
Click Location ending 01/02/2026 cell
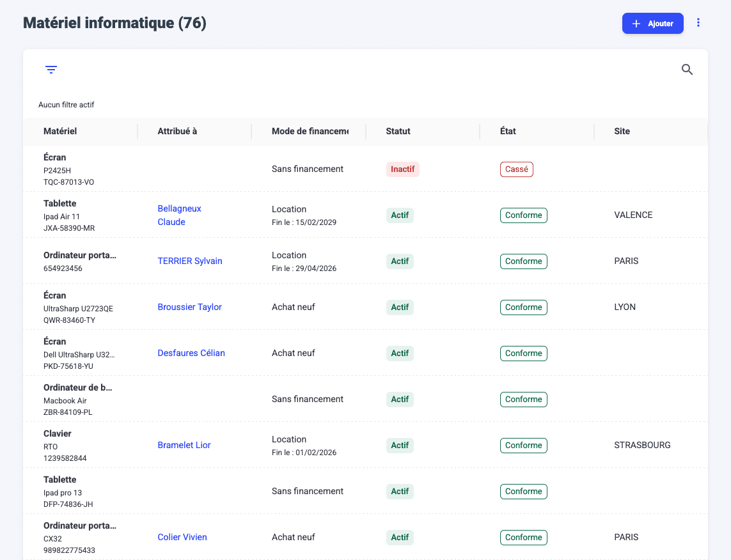tap(304, 446)
